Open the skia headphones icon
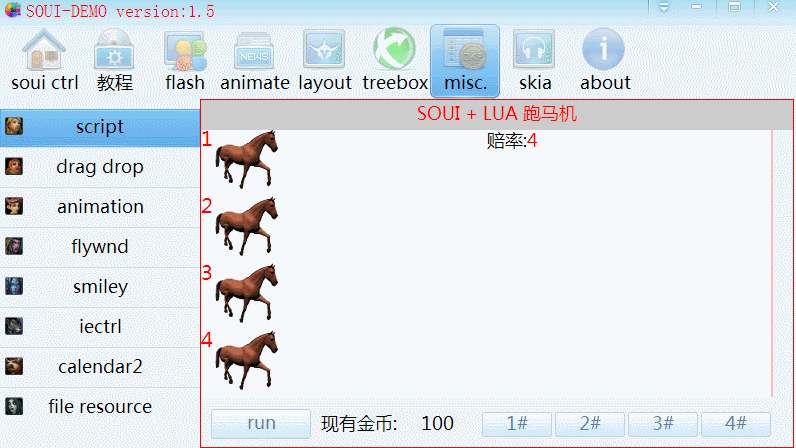 535,49
